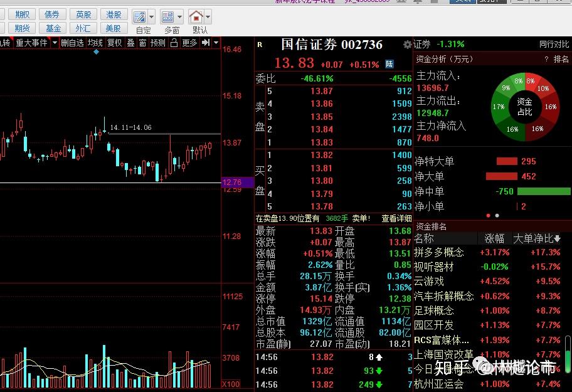Toggle 预测 forecast in chart toolbar
This screenshot has width=572, height=392.
[158, 43]
